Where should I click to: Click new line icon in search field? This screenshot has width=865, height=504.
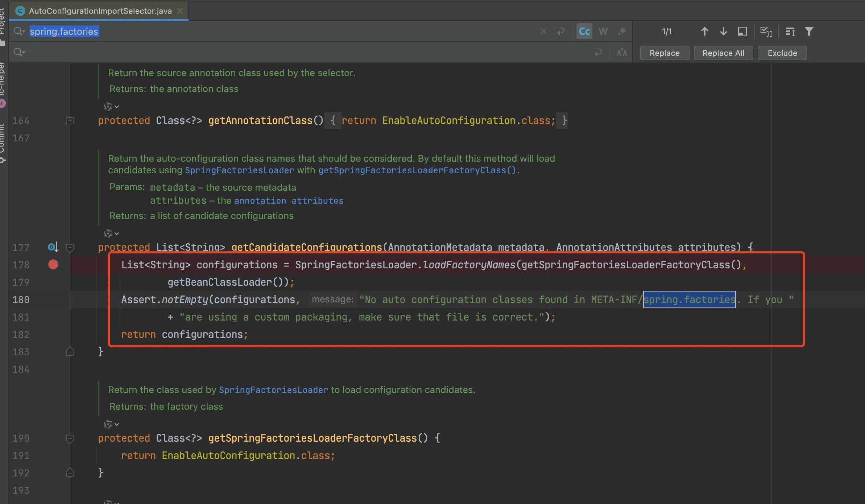coord(560,32)
